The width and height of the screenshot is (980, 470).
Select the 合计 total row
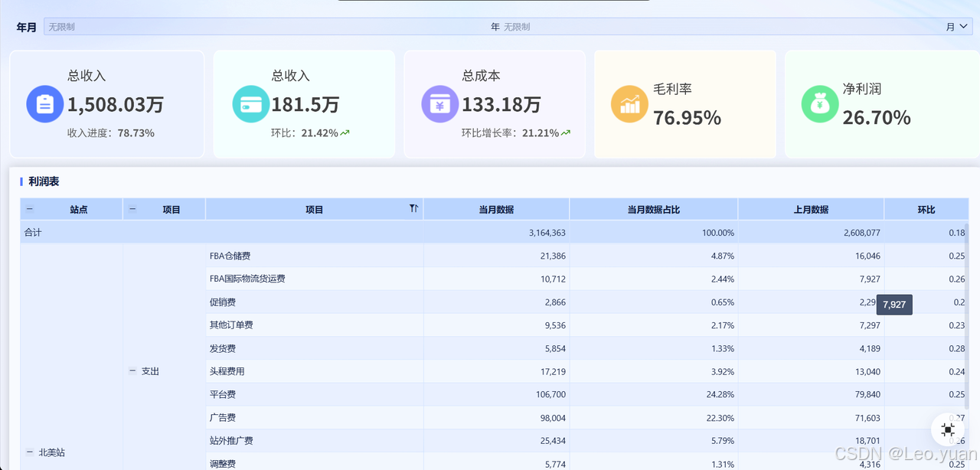point(494,233)
